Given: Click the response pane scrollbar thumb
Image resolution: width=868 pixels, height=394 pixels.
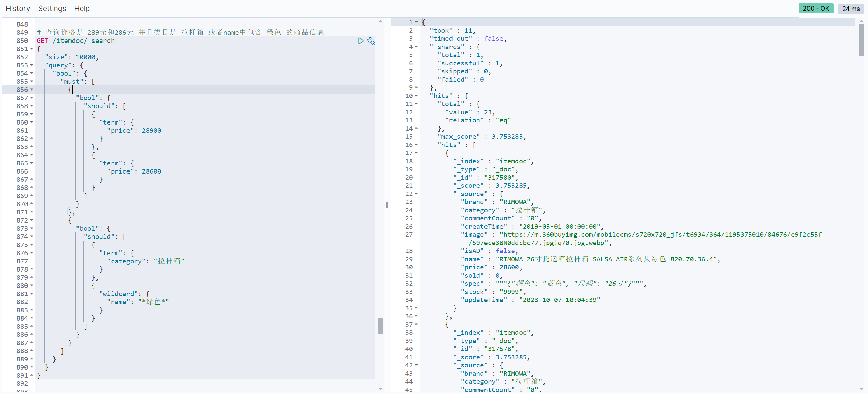Looking at the screenshot, I should coord(861,39).
